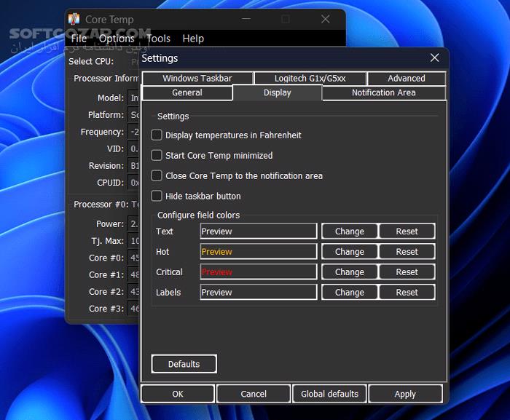This screenshot has height=420, width=510.
Task: Close the Settings dialog with X
Action: 434,58
